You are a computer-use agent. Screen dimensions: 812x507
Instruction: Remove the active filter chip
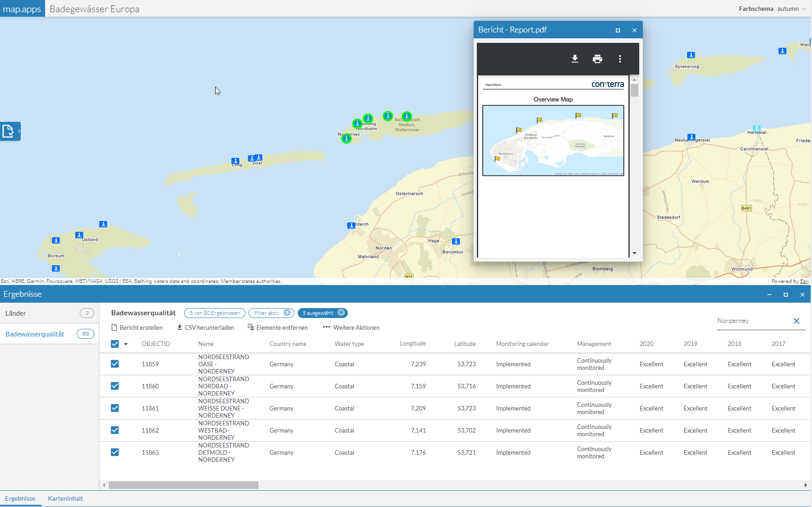coord(287,313)
